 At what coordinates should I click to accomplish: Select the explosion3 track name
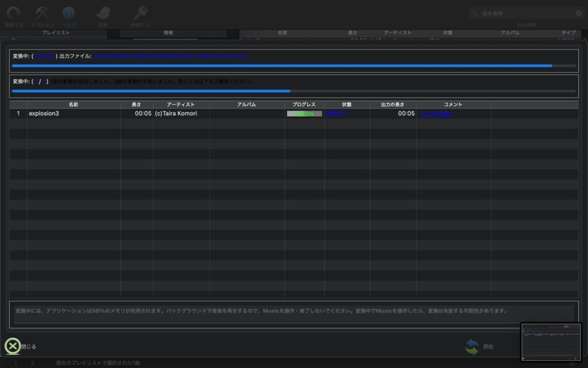click(44, 113)
